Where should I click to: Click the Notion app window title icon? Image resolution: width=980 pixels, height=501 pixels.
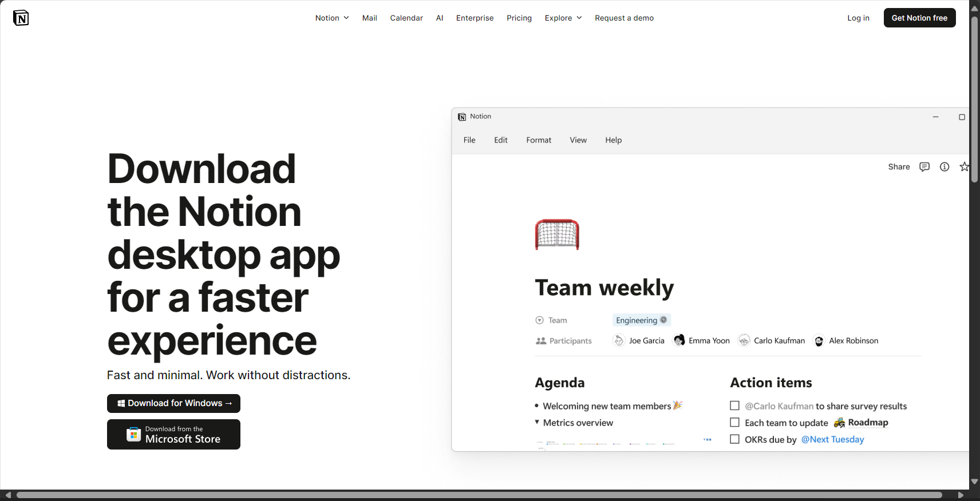click(462, 117)
